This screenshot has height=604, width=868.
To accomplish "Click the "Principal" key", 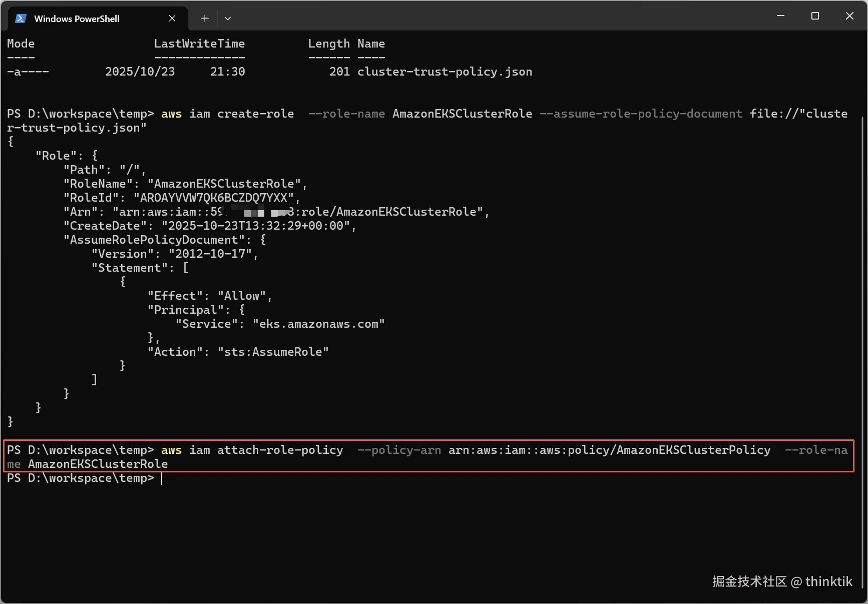I will click(186, 310).
